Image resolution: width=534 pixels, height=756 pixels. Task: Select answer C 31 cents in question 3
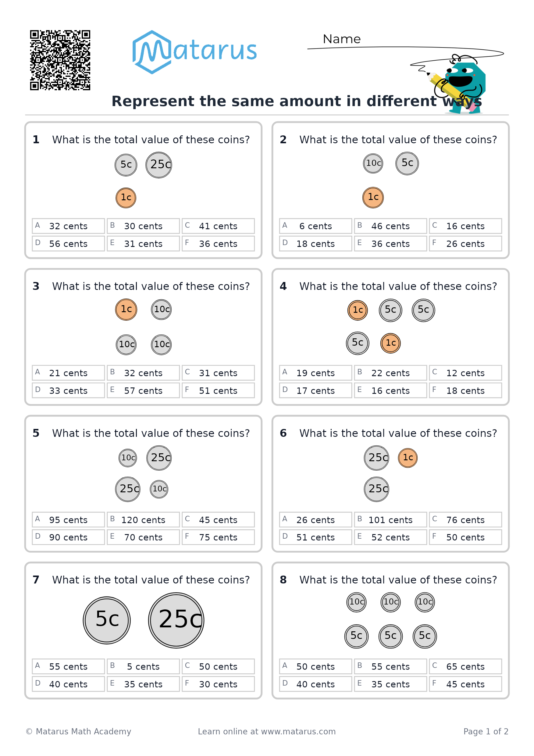(218, 373)
